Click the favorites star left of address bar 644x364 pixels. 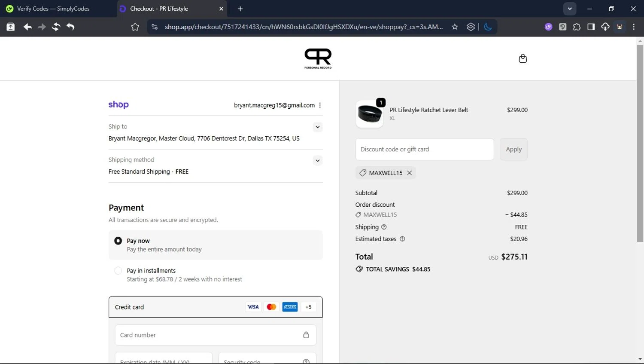(135, 27)
